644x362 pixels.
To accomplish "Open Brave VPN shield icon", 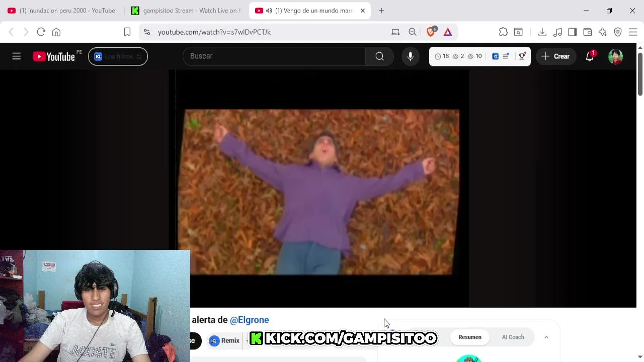I will coord(618,32).
